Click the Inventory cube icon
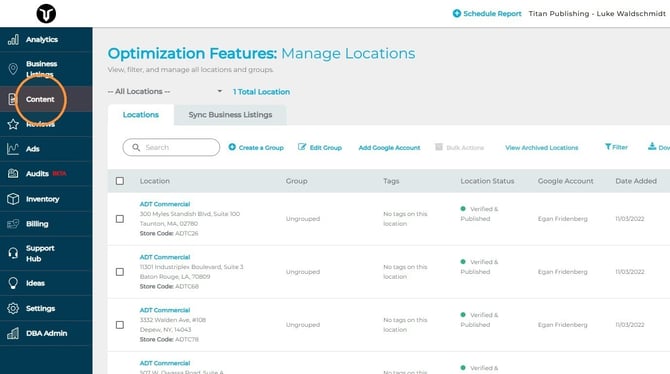The height and width of the screenshot is (374, 670). click(x=13, y=199)
